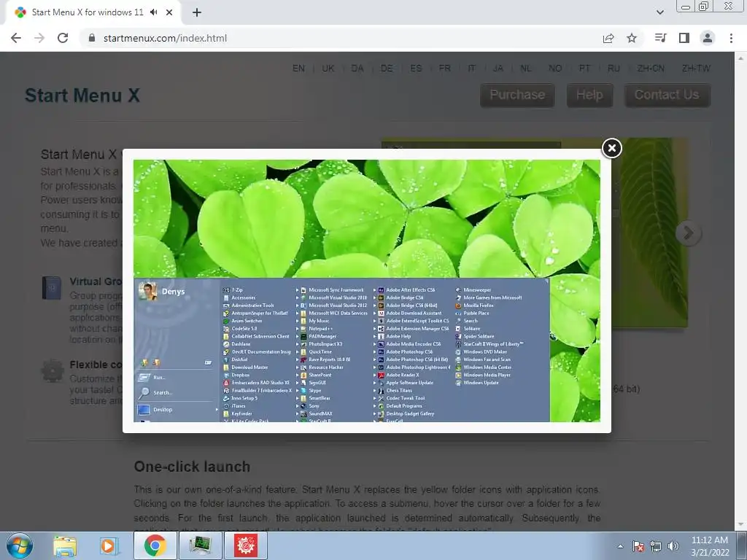This screenshot has height=560, width=747.
Task: Switch language to UK
Action: point(328,68)
